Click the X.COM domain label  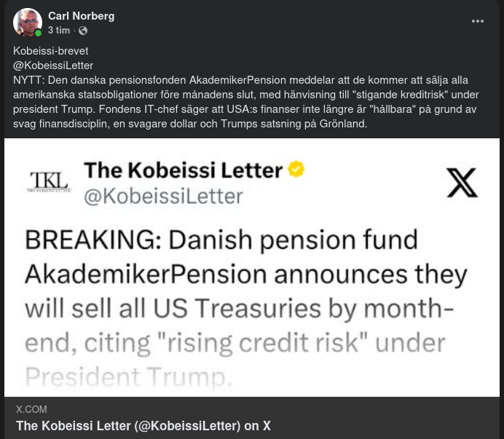coord(31,409)
